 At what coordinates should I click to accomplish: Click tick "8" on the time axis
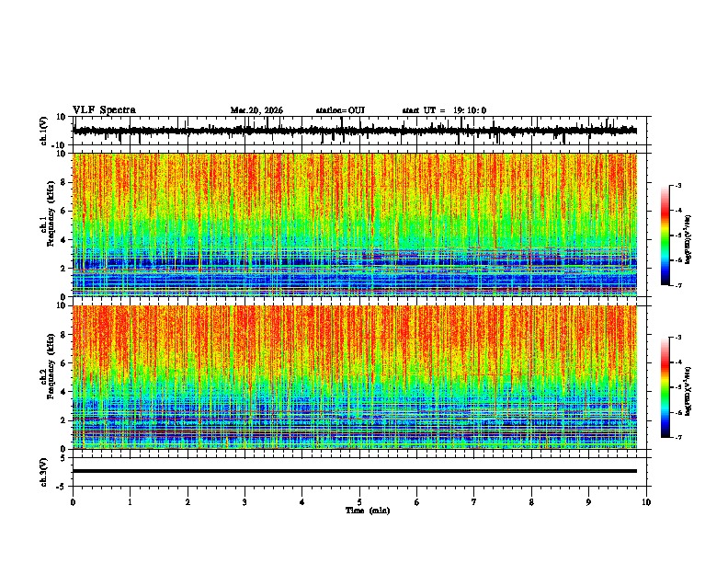531,501
